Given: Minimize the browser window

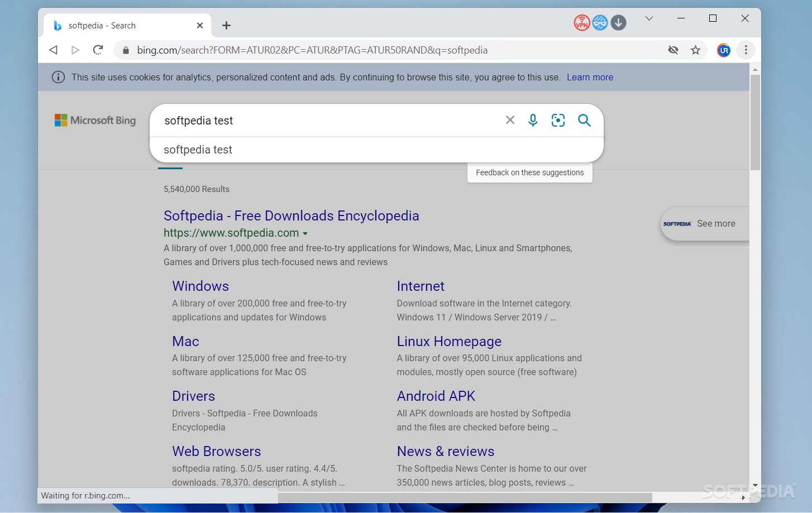Looking at the screenshot, I should coord(681,18).
